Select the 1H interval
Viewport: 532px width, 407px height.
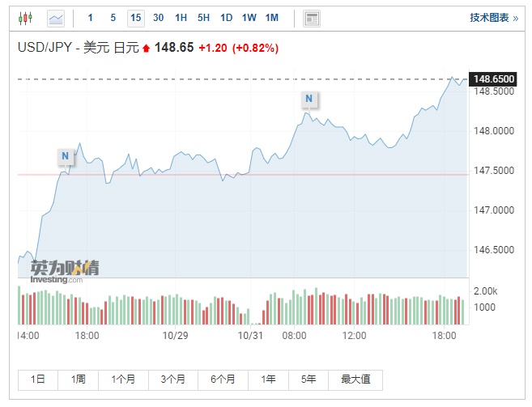point(181,18)
